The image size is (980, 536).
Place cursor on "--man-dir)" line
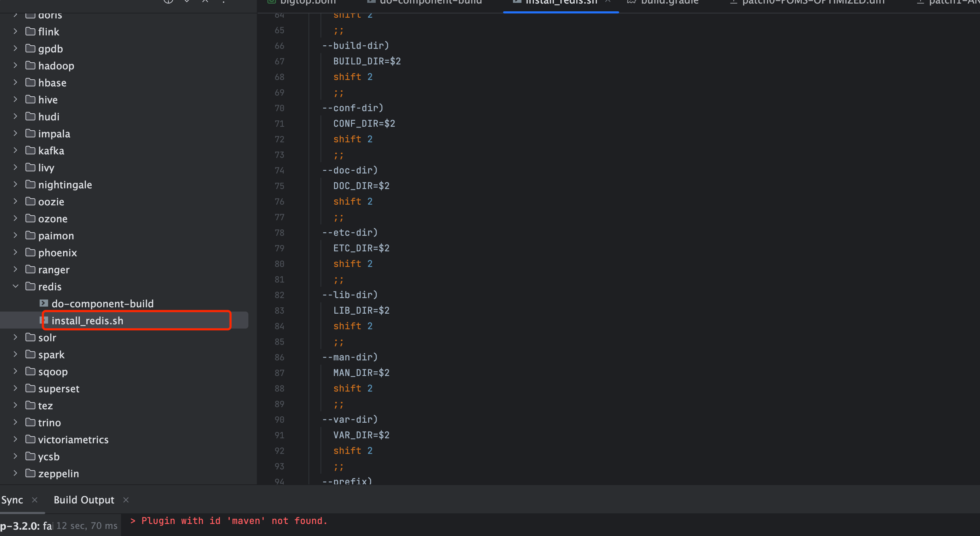350,358
